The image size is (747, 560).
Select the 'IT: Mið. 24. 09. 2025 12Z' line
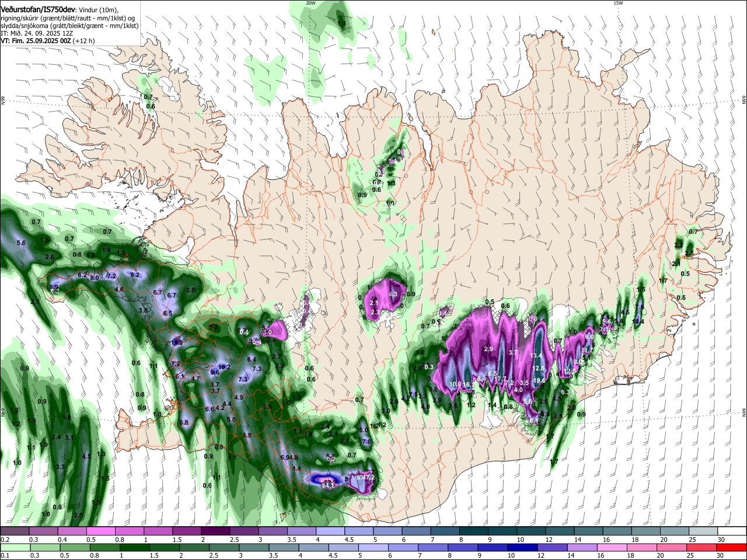click(37, 34)
